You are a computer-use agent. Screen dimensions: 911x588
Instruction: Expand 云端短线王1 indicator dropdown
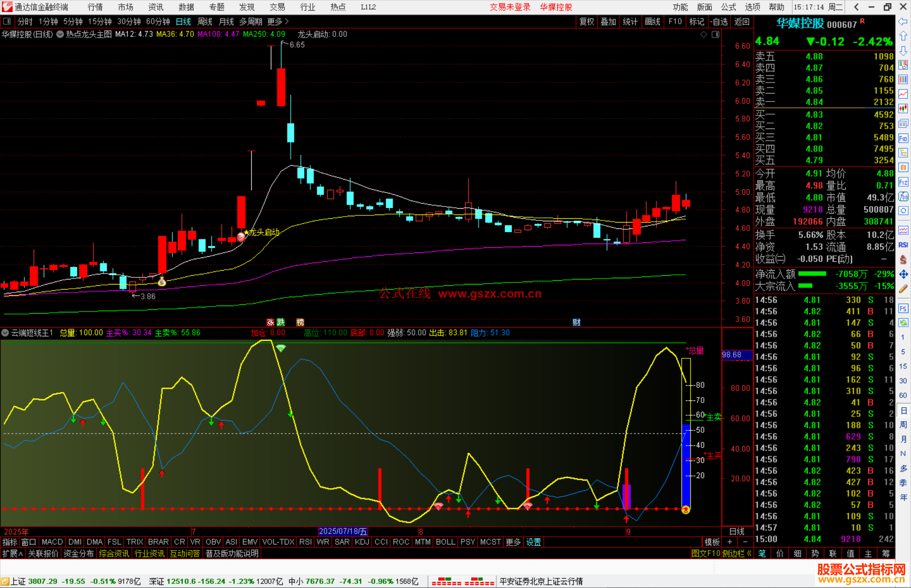pyautogui.click(x=5, y=333)
